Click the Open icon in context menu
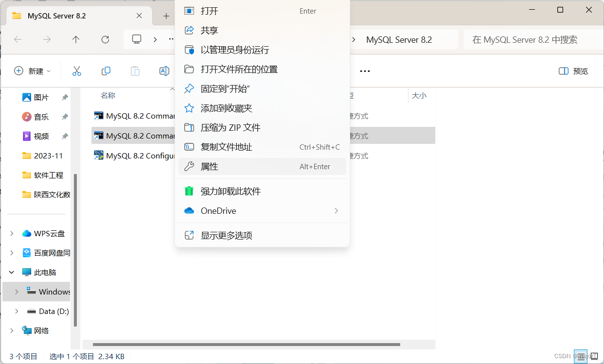This screenshot has height=364, width=604. [189, 11]
